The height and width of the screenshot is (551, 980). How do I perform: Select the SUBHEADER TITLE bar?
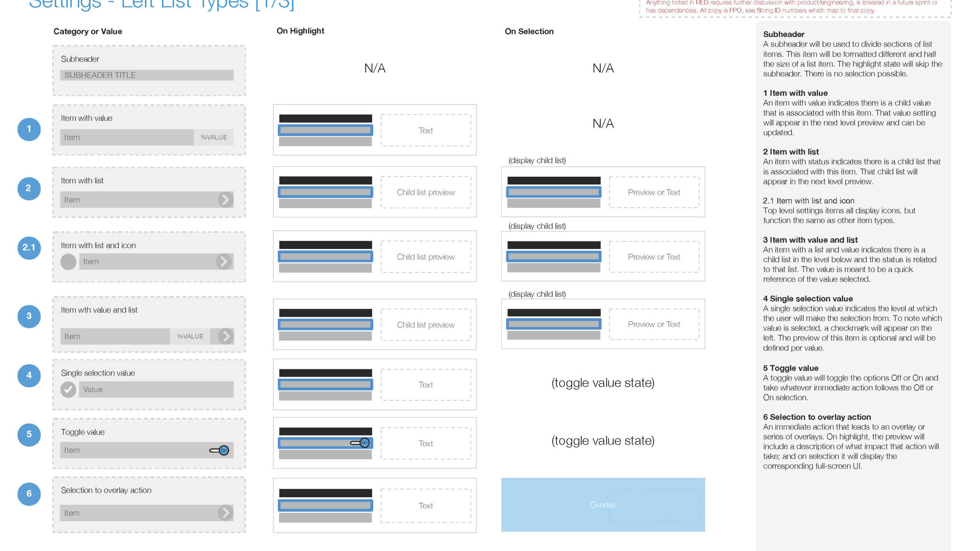[147, 75]
